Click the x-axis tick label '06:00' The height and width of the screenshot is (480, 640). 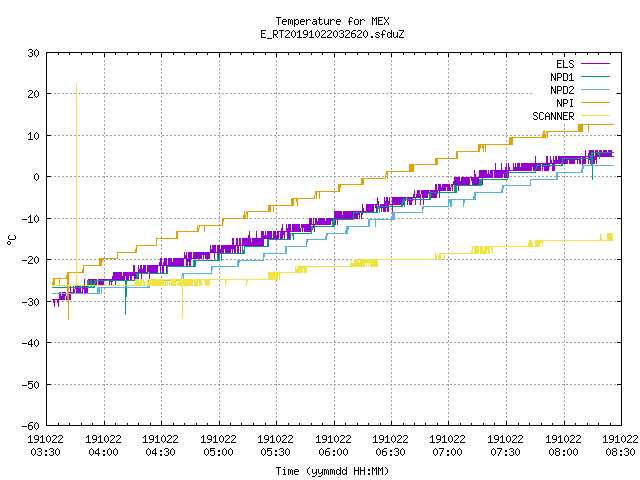(333, 452)
